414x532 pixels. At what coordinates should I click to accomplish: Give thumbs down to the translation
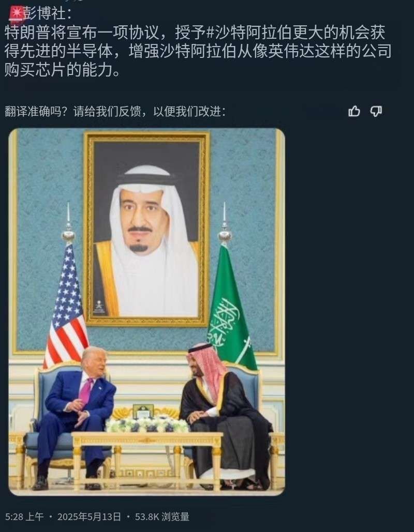(376, 111)
